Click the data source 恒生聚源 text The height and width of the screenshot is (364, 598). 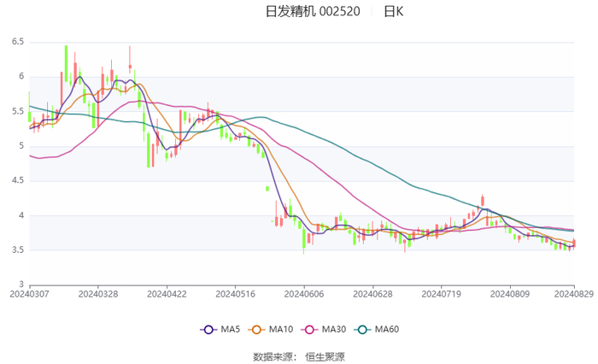pos(325,357)
